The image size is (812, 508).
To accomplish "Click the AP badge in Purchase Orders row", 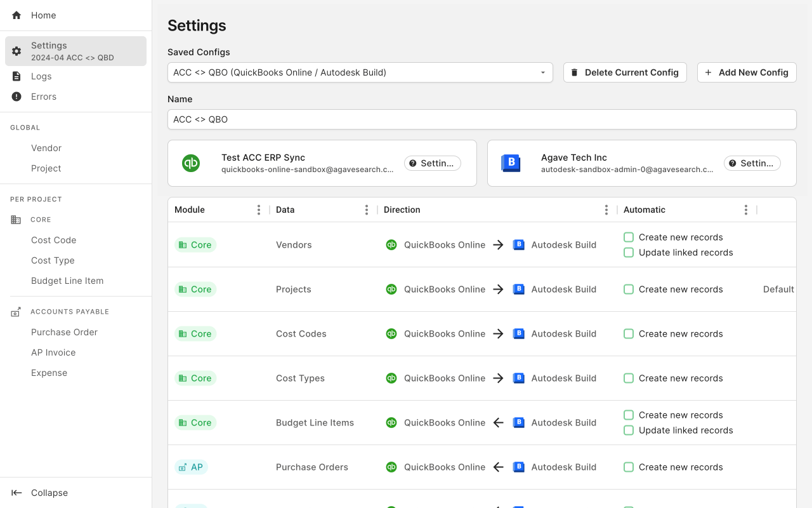I will pyautogui.click(x=191, y=467).
